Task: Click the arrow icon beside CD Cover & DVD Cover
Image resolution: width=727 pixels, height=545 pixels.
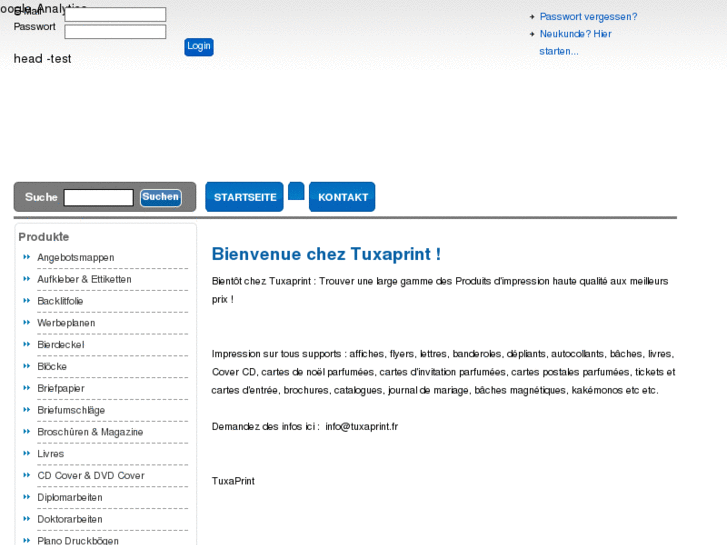Action: 26,474
